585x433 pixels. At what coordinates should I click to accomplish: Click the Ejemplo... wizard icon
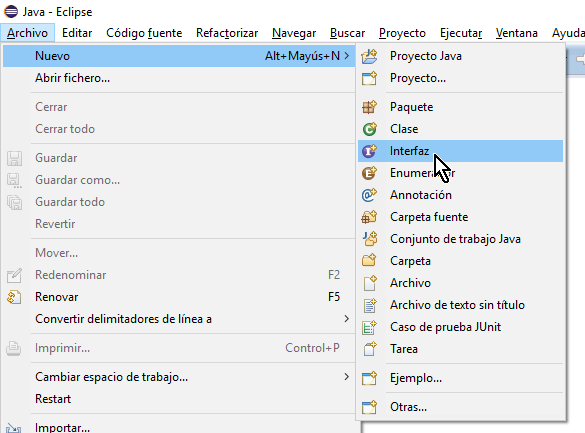[x=369, y=378]
